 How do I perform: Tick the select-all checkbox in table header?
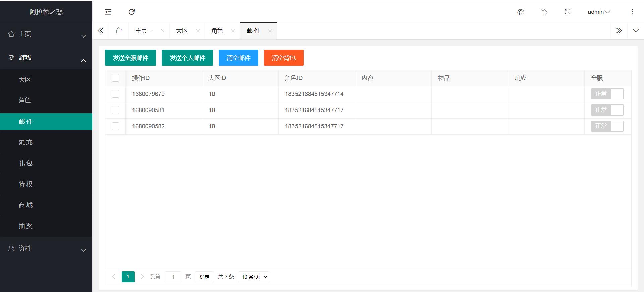115,78
